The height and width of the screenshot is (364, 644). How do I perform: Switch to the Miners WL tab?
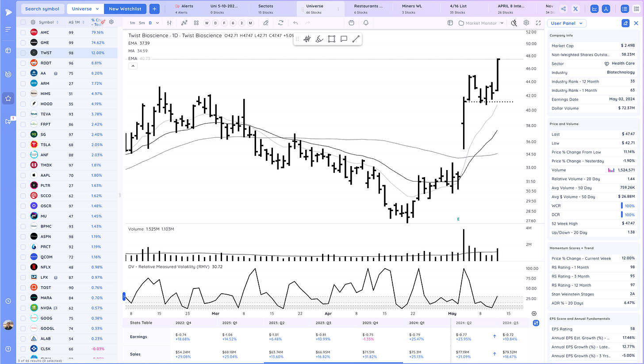tap(411, 9)
